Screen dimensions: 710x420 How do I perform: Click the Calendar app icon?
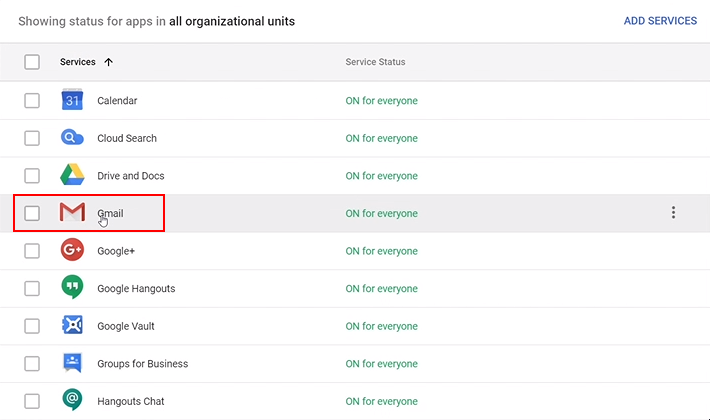[x=72, y=100]
